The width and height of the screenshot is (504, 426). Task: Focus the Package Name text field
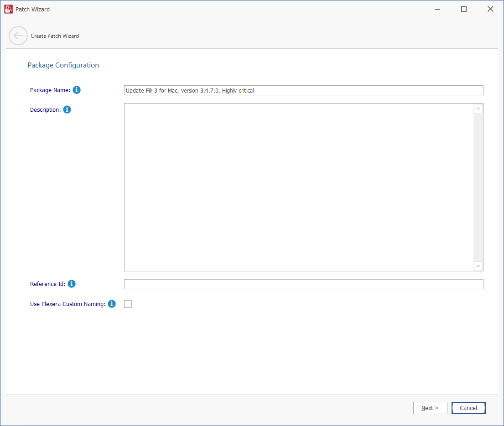click(303, 90)
